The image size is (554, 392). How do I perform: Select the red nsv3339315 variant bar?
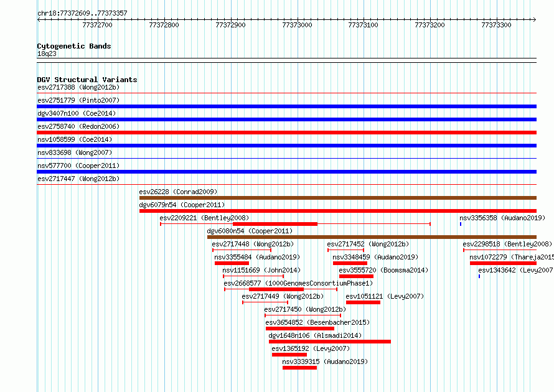(x=299, y=368)
